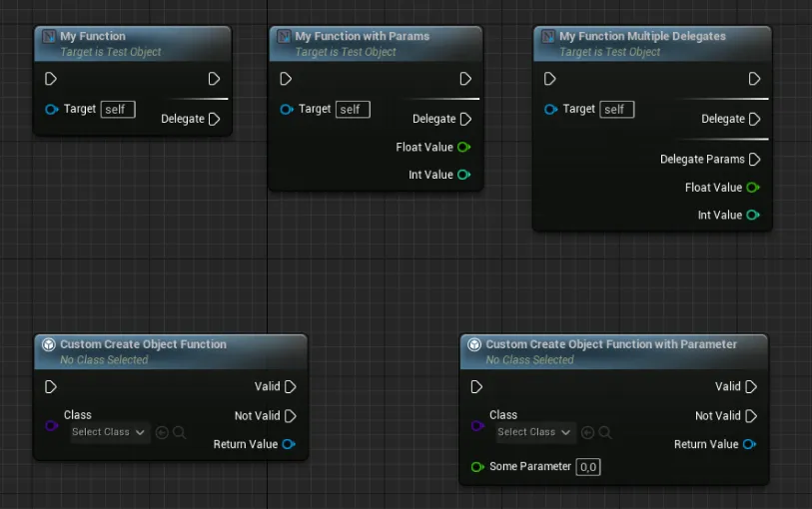This screenshot has height=509, width=812.
Task: Click Valid exec pin on Custom Create Object Function
Action: tap(291, 387)
